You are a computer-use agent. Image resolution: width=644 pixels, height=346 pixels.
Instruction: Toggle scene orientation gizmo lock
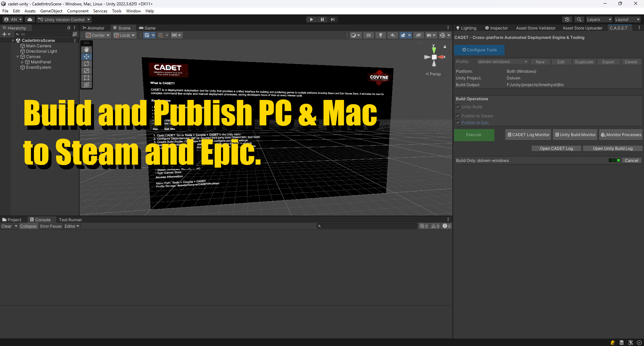445,47
